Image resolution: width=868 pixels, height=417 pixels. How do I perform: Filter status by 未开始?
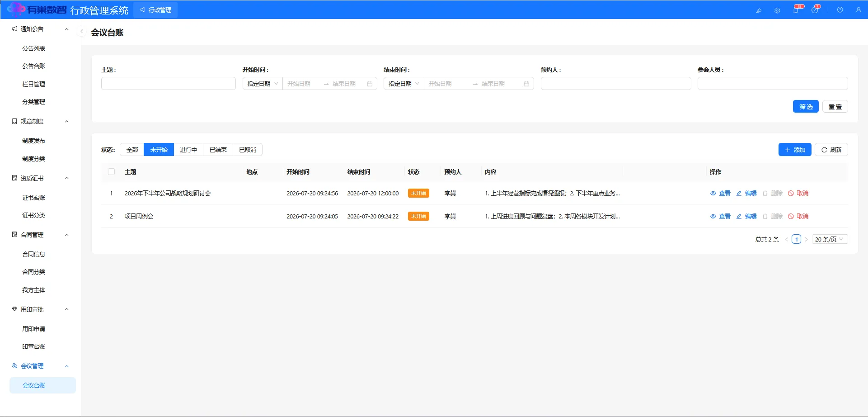(159, 150)
